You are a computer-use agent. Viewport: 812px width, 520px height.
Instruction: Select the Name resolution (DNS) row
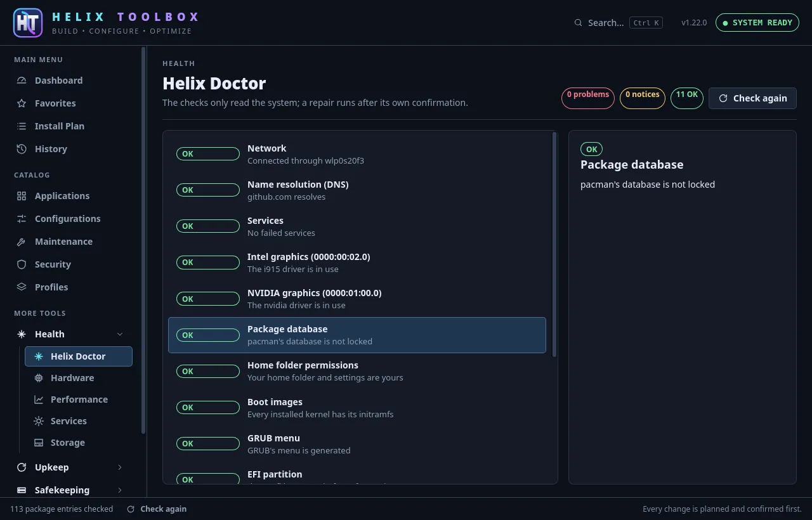357,190
